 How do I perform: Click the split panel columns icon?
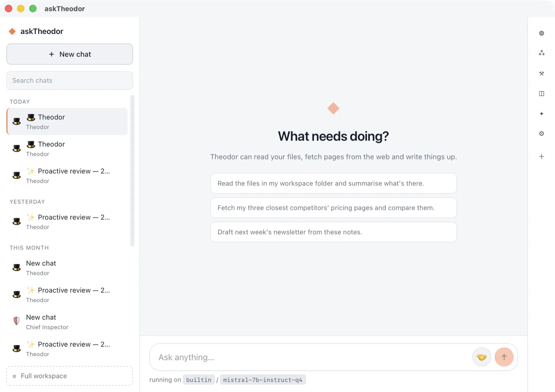pos(541,94)
